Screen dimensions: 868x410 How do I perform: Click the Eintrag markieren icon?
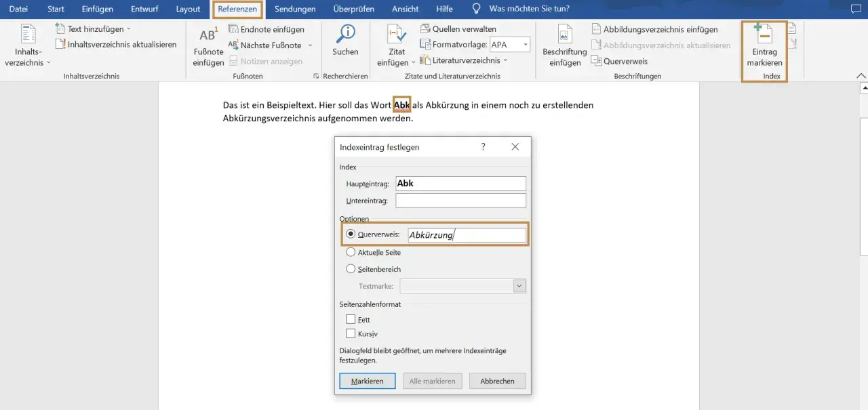[764, 35]
